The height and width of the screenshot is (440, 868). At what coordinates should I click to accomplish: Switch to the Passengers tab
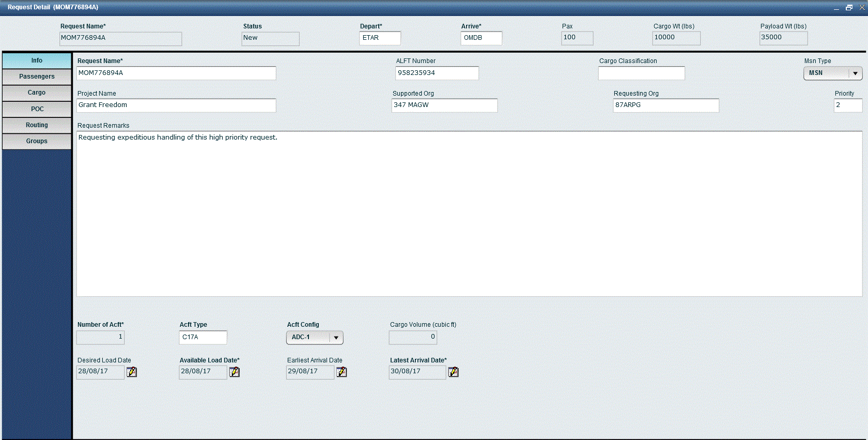click(x=37, y=77)
